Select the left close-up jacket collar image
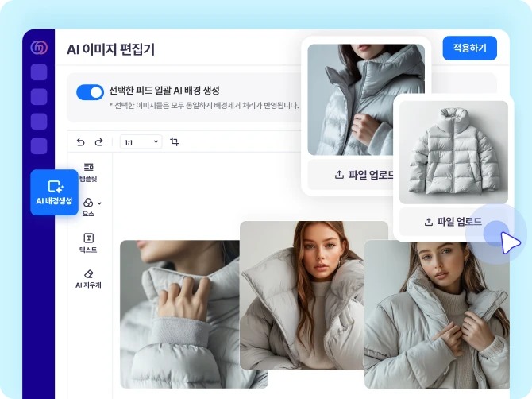The height and width of the screenshot is (399, 532). (x=179, y=314)
